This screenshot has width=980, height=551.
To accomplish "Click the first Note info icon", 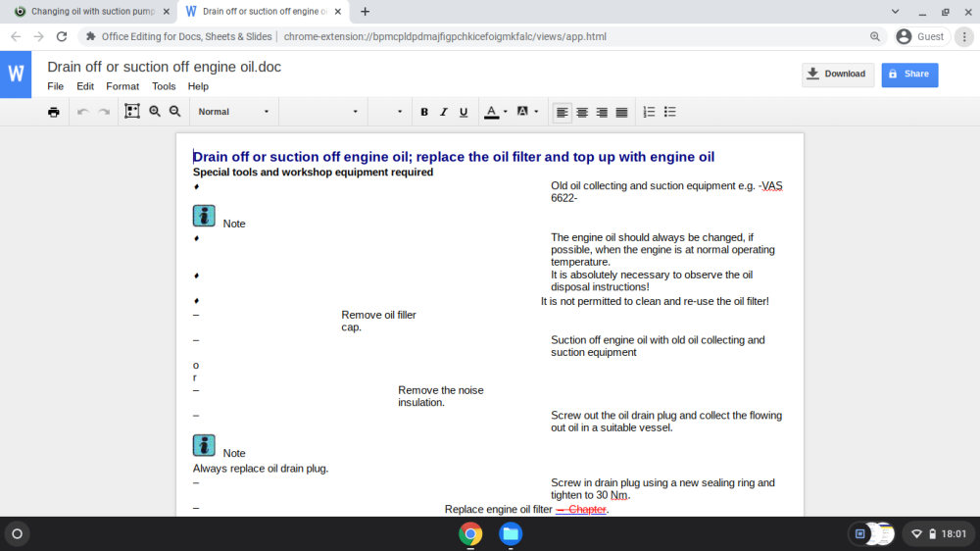I will 204,216.
